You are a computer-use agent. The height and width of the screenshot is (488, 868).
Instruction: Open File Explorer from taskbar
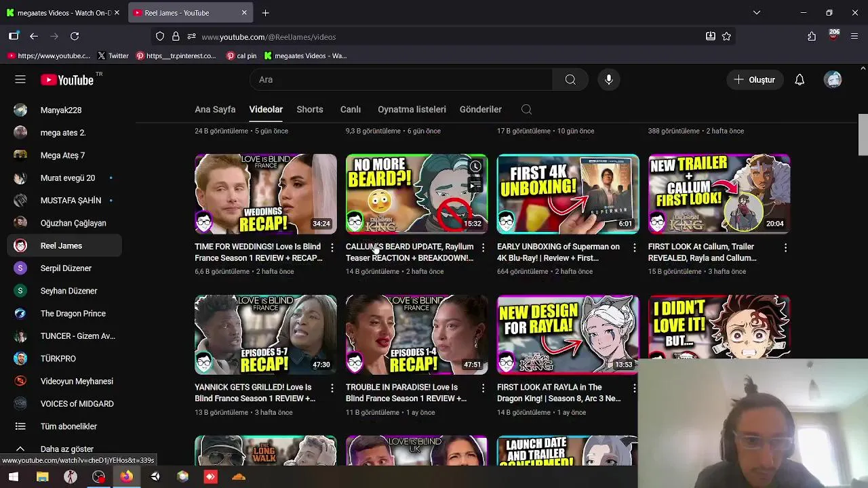42,476
